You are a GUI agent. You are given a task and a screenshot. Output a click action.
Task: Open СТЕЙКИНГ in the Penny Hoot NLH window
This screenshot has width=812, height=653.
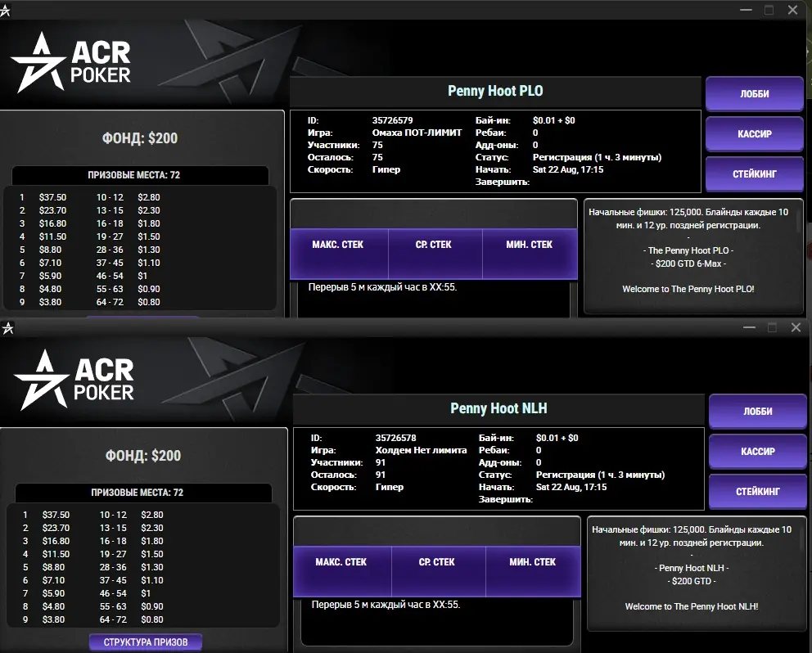[x=758, y=492]
